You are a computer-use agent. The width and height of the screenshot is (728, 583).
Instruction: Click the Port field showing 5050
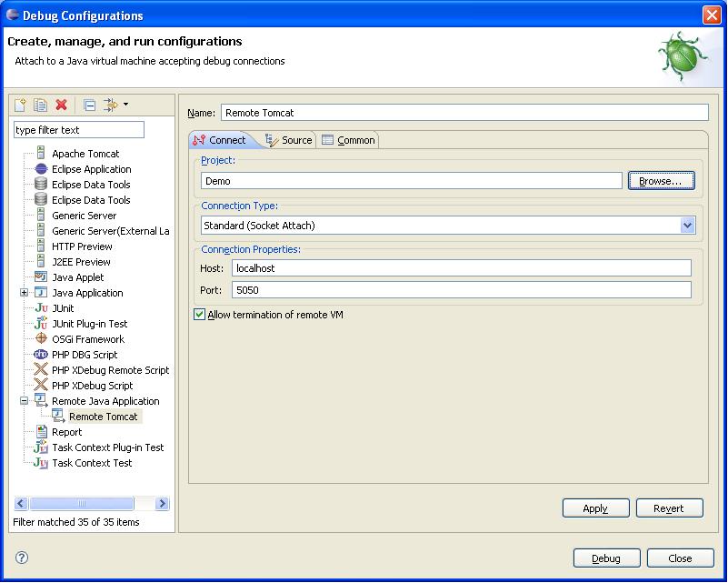point(462,290)
